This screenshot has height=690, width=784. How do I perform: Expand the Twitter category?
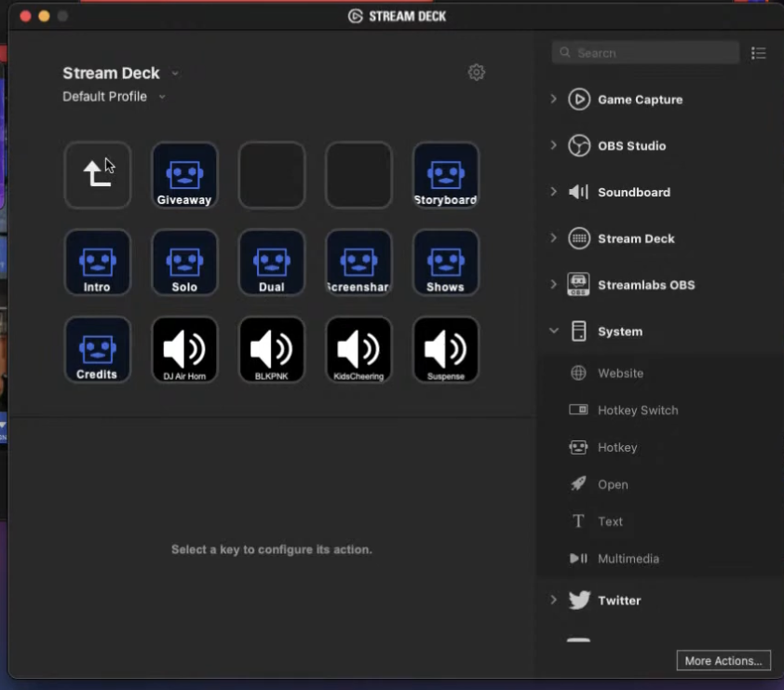pyautogui.click(x=553, y=600)
